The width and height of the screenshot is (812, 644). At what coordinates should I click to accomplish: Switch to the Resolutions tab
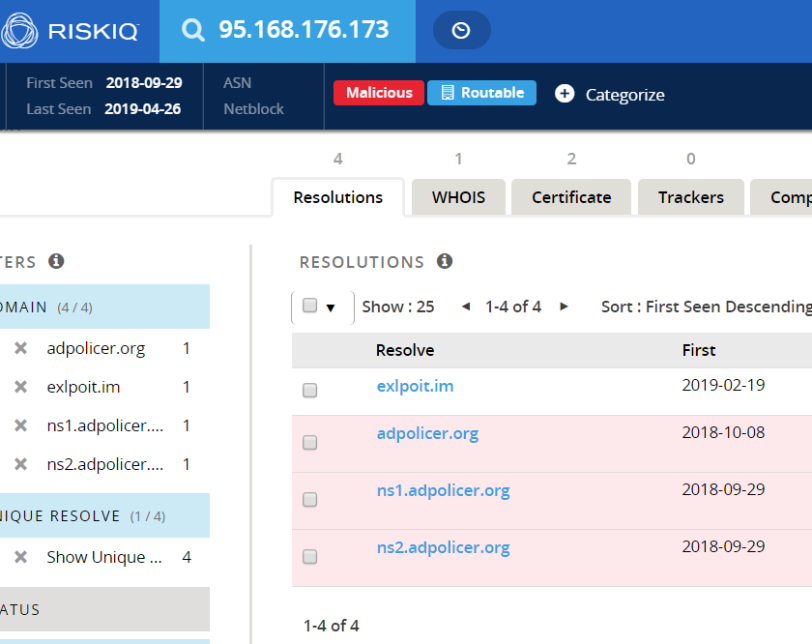pos(337,197)
